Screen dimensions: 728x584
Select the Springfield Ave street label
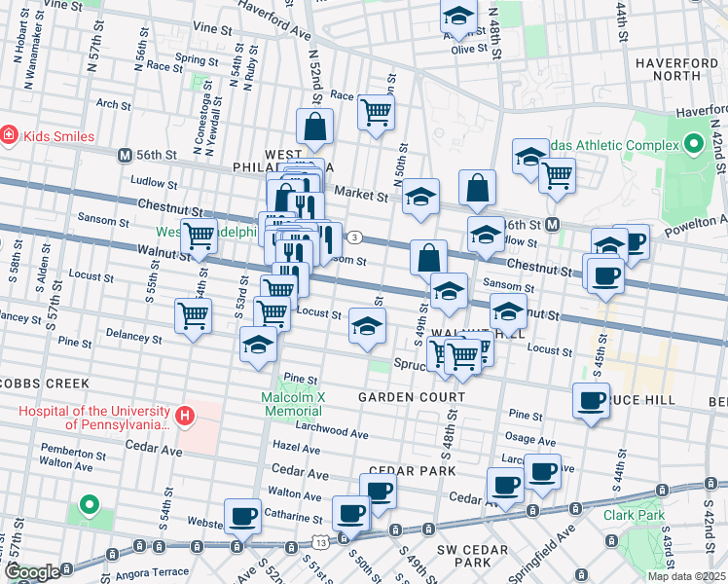(542, 554)
